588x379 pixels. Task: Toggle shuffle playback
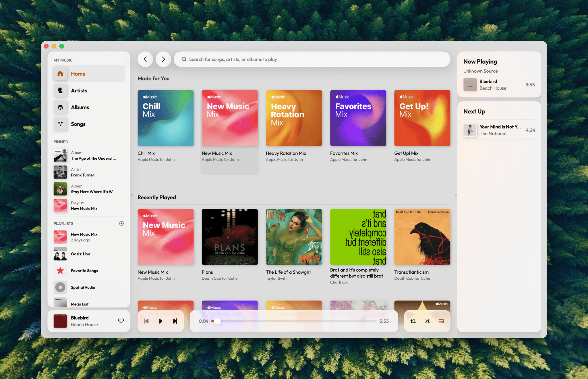(427, 321)
